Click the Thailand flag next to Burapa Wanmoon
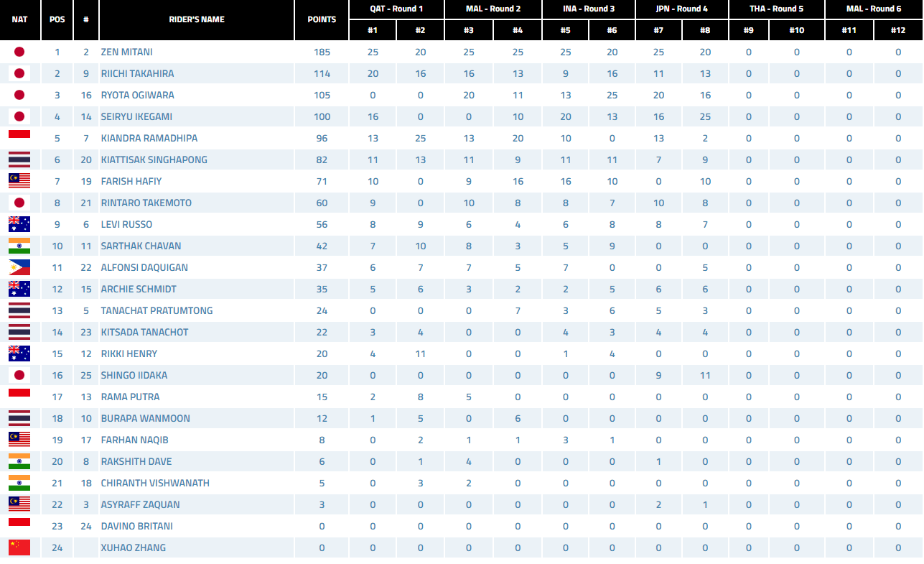924x564 pixels. point(19,418)
